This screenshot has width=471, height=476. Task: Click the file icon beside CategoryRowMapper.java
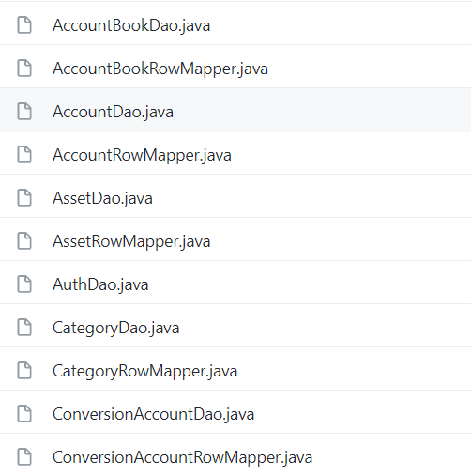[x=24, y=371]
